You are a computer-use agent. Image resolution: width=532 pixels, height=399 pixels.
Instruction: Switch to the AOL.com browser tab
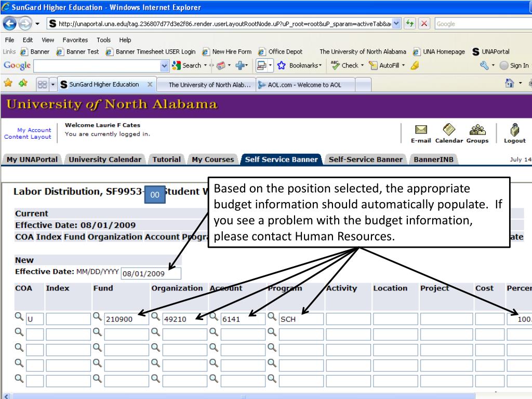coord(304,85)
